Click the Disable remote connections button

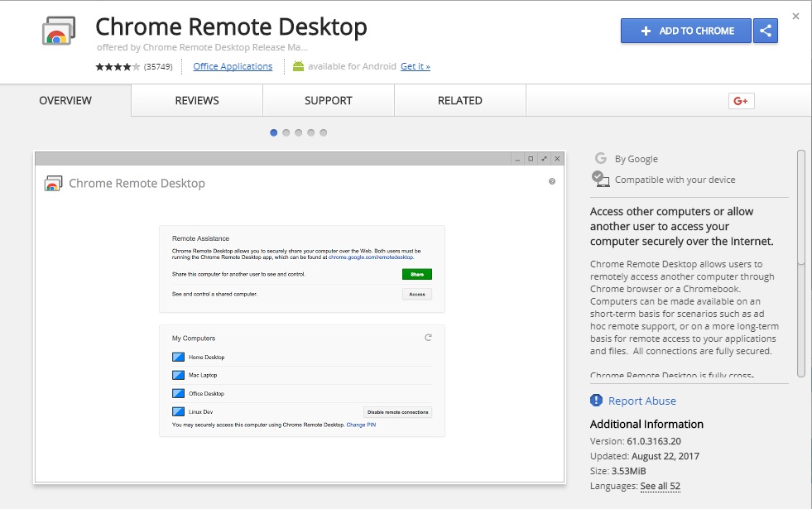[397, 412]
